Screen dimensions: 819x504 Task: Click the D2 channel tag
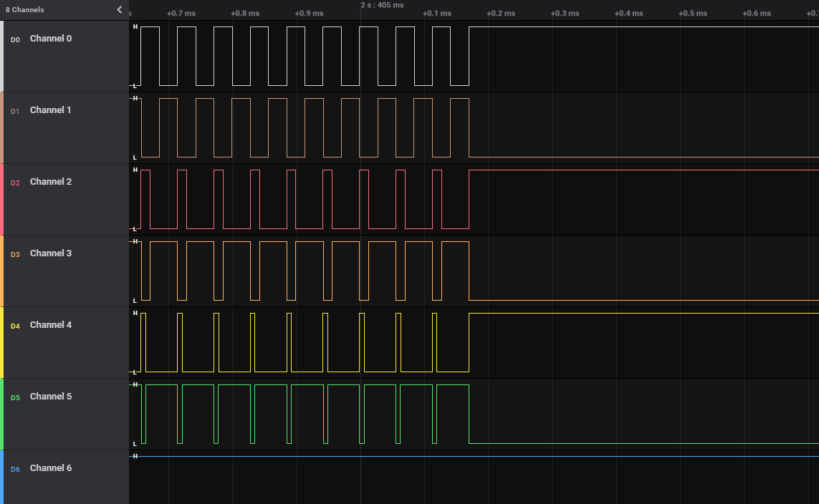(x=15, y=183)
